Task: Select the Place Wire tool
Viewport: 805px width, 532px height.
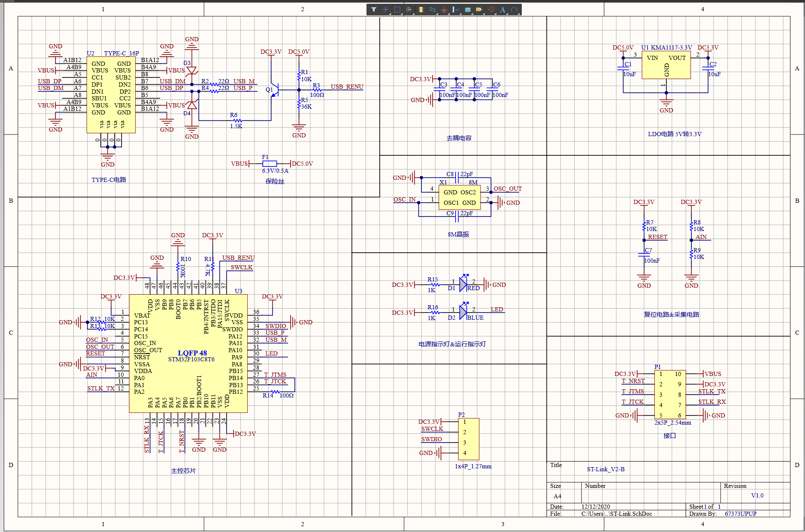Action: pos(433,10)
